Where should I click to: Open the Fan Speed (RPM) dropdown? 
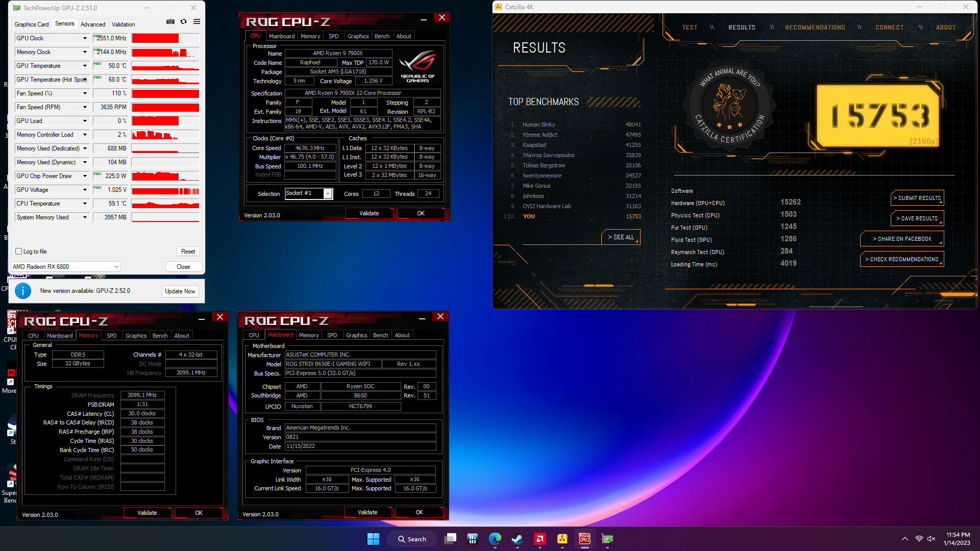85,107
